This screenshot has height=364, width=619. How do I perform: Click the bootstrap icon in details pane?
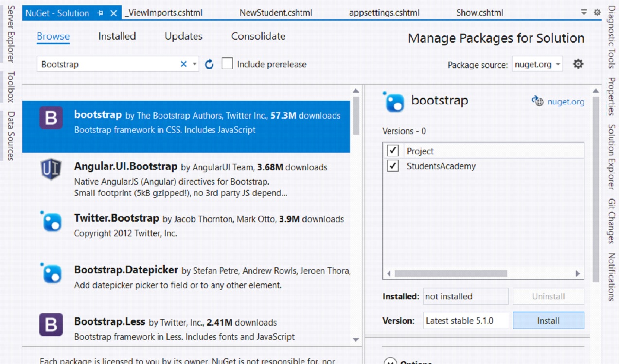pyautogui.click(x=393, y=102)
